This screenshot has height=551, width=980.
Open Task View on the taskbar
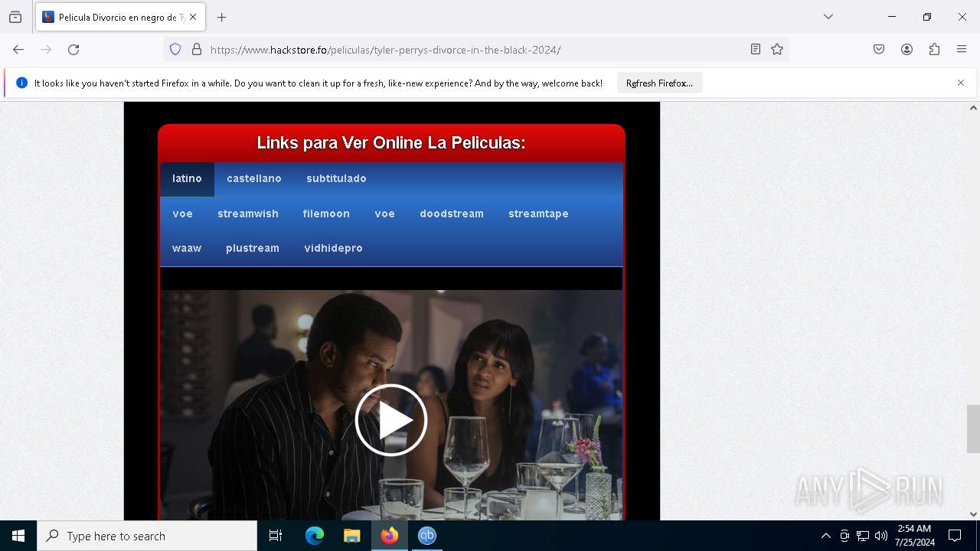coord(276,536)
